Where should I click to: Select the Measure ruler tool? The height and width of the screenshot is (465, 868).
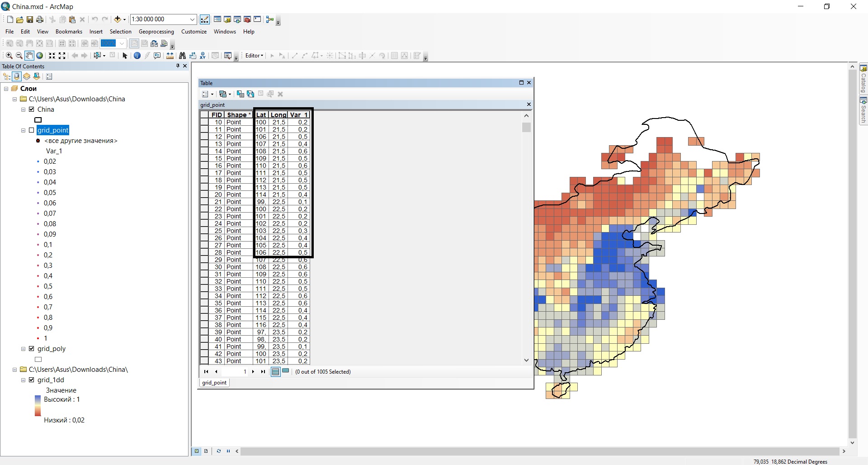pos(170,56)
